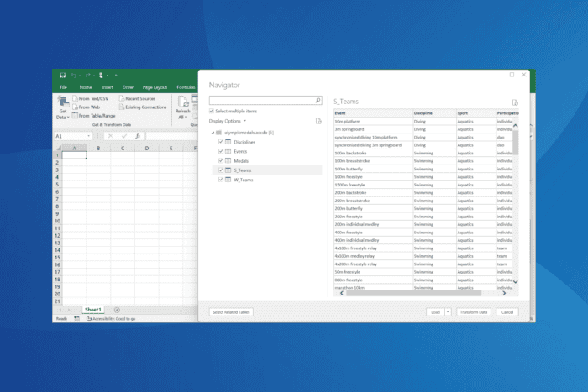588x392 pixels.
Task: Click the Touch/Mouse mode icon
Action: point(101,76)
